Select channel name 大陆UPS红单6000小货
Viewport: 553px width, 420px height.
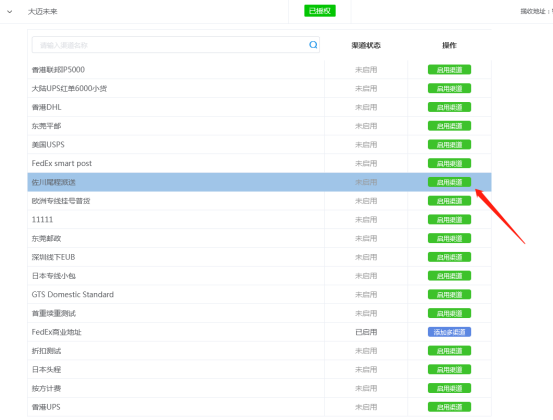(x=69, y=89)
